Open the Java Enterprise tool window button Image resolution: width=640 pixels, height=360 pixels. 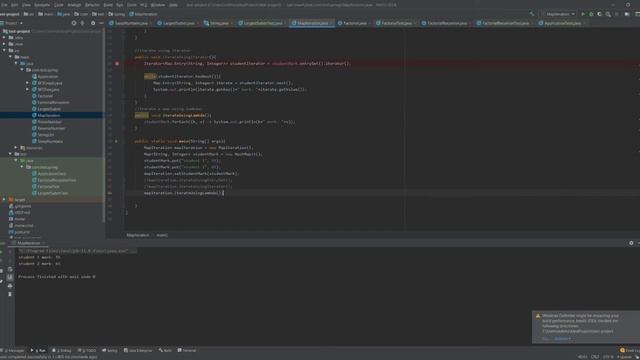(138, 350)
